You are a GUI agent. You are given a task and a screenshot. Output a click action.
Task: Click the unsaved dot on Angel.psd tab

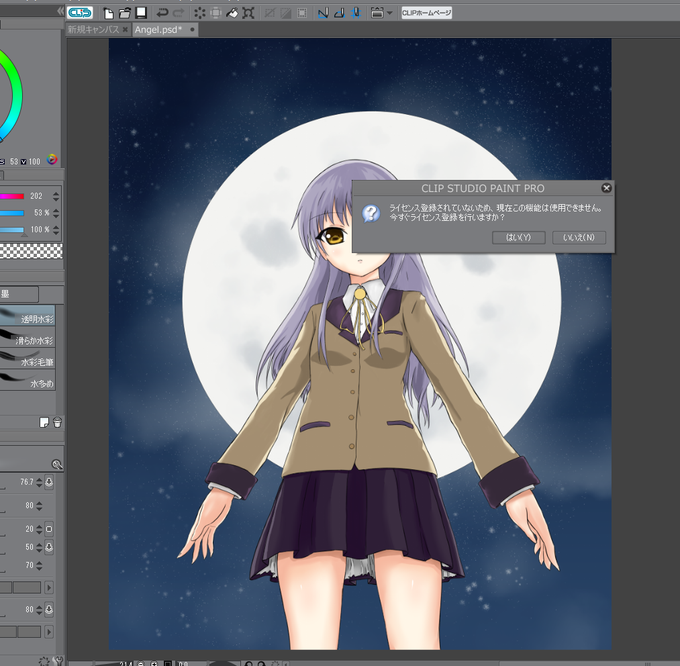192,29
